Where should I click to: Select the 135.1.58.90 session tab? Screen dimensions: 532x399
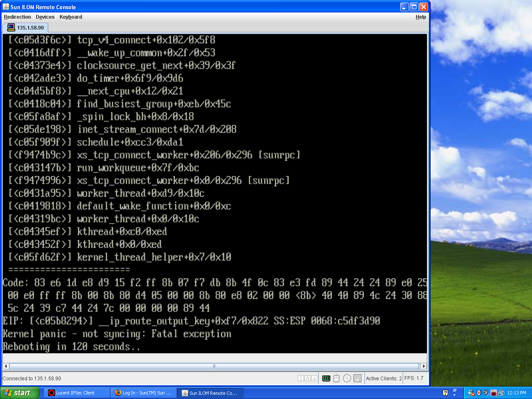coord(26,28)
